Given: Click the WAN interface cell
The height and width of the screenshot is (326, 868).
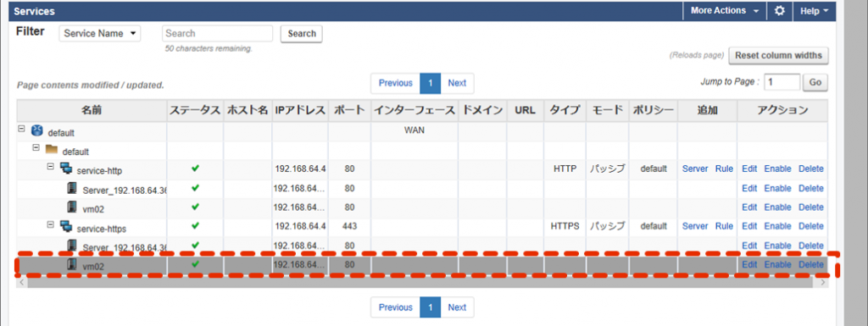Looking at the screenshot, I should (414, 131).
